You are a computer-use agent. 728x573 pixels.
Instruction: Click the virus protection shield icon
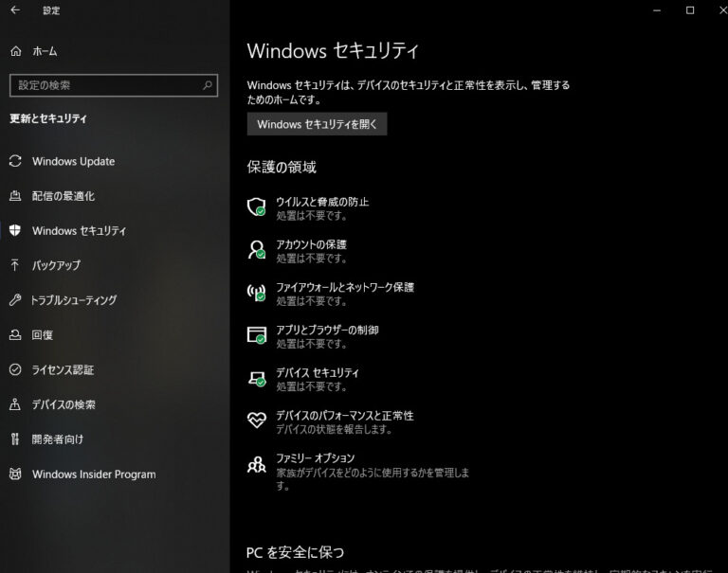(256, 206)
